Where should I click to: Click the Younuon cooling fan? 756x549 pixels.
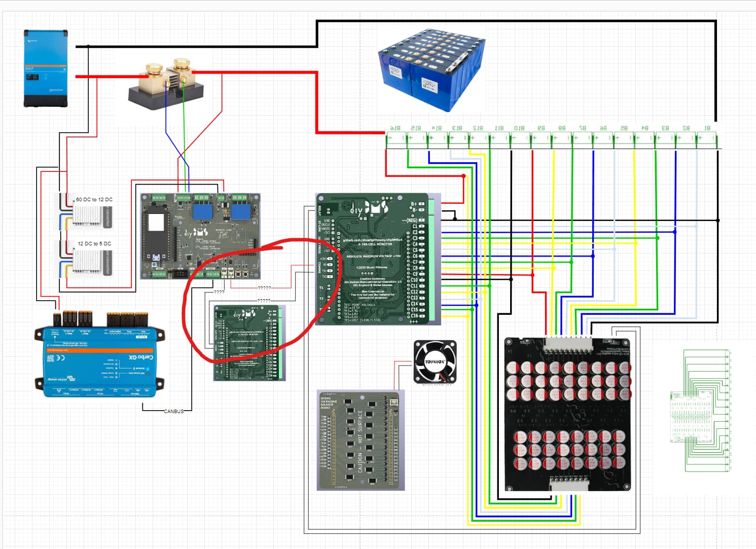pos(435,361)
